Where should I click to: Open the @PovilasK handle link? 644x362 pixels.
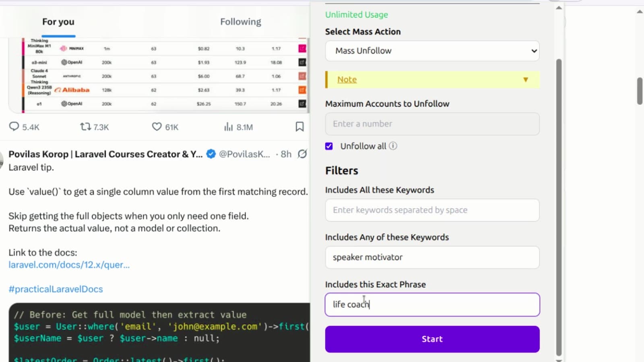[244, 154]
